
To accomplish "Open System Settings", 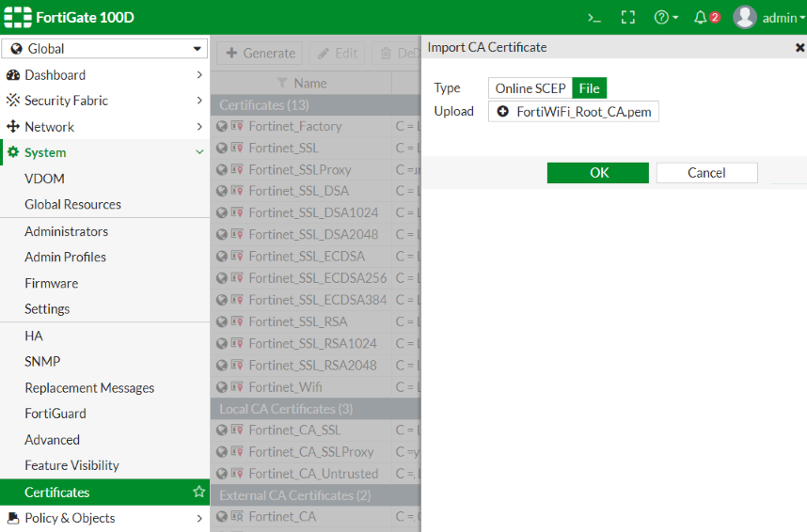I will point(47,308).
